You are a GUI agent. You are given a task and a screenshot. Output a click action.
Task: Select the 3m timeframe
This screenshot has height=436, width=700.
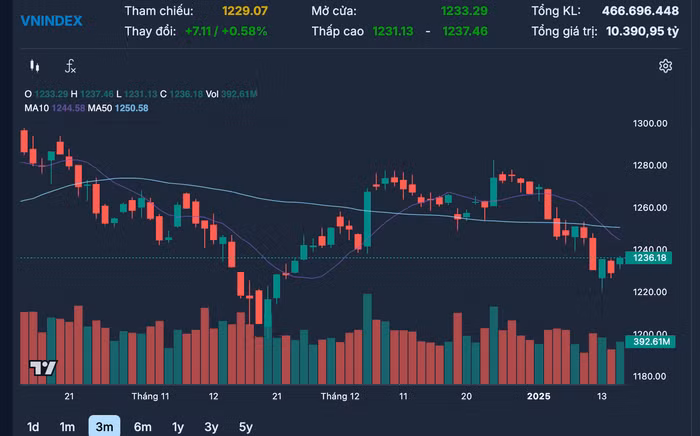point(104,427)
